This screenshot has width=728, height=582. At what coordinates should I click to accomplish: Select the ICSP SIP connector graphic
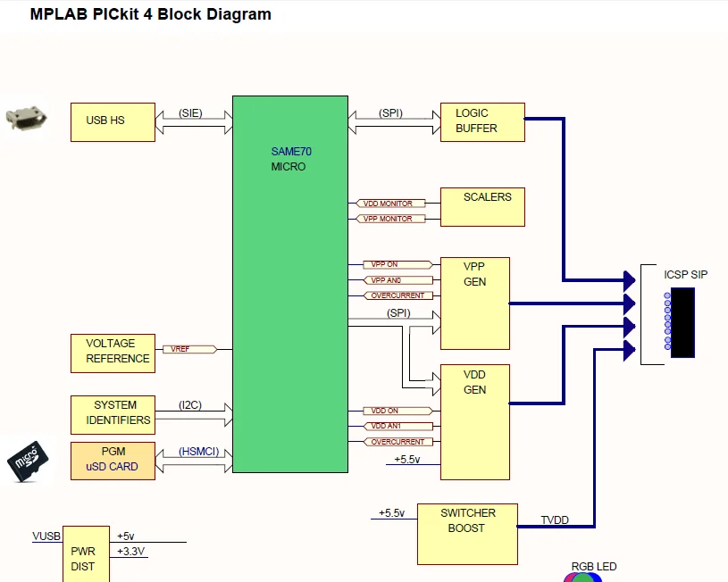[x=682, y=321]
